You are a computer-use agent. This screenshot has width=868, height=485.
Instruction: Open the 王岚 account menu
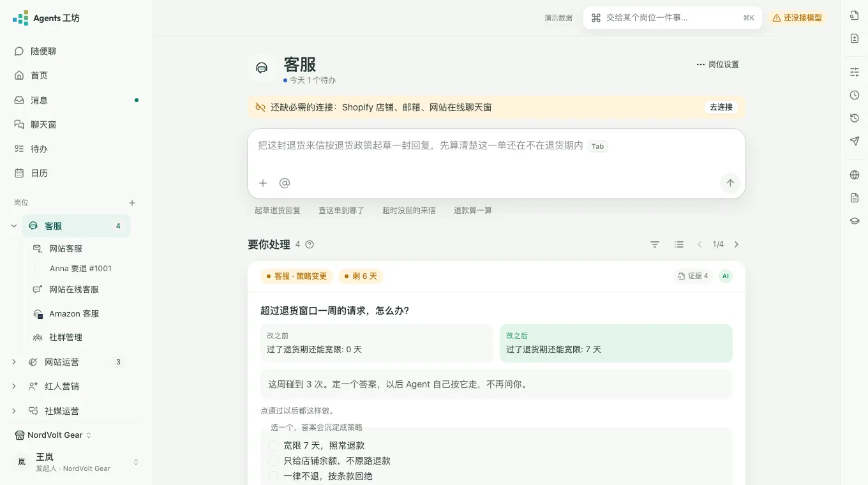pos(77,462)
